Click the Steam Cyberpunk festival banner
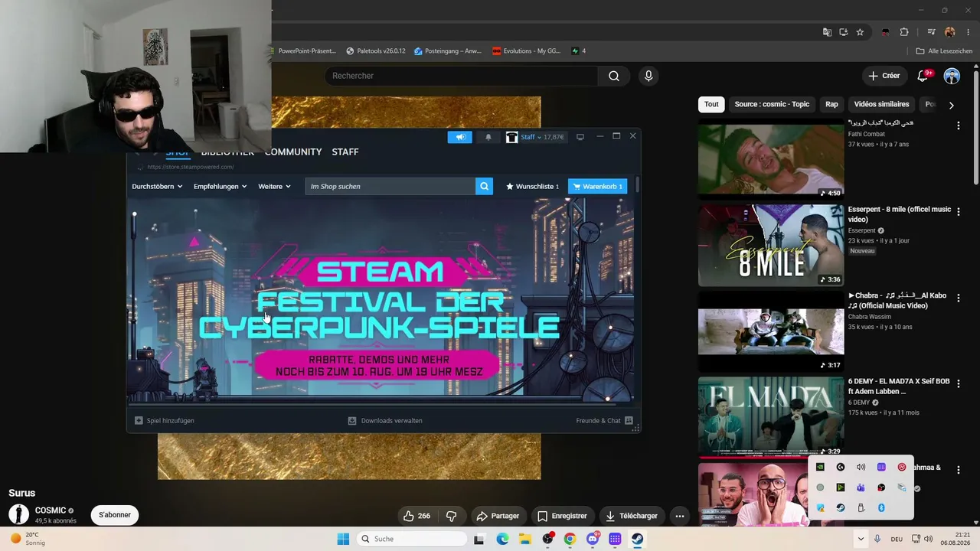Viewport: 980px width, 551px height. (x=381, y=300)
